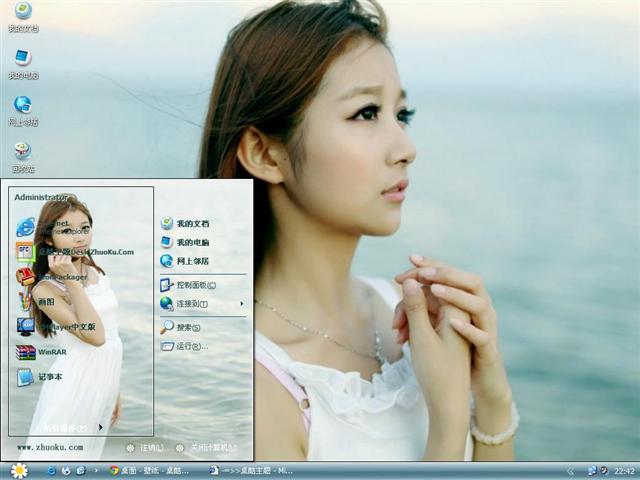The width and height of the screenshot is (640, 480).
Task: Launch KMPlayer中文版 from the start menu
Action: [x=56, y=327]
